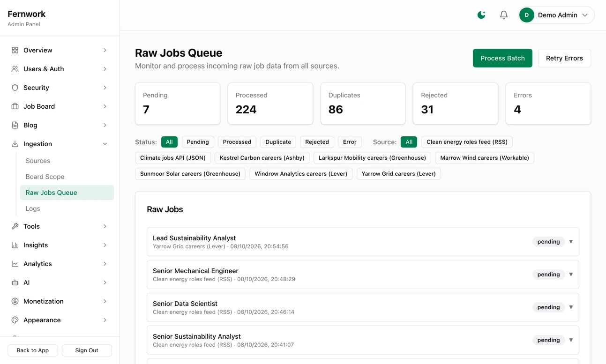Open the Demo Admin account dropdown

point(556,15)
